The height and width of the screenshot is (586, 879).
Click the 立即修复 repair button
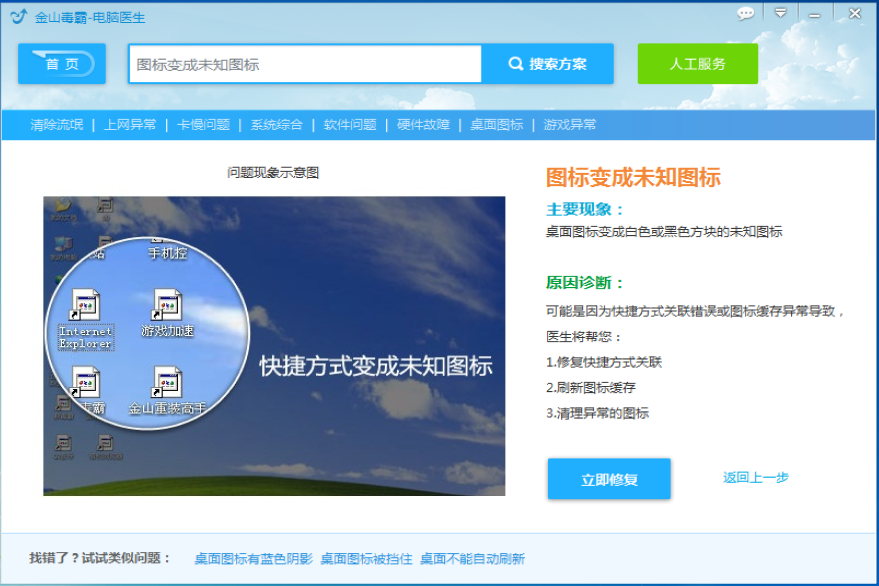pyautogui.click(x=609, y=479)
